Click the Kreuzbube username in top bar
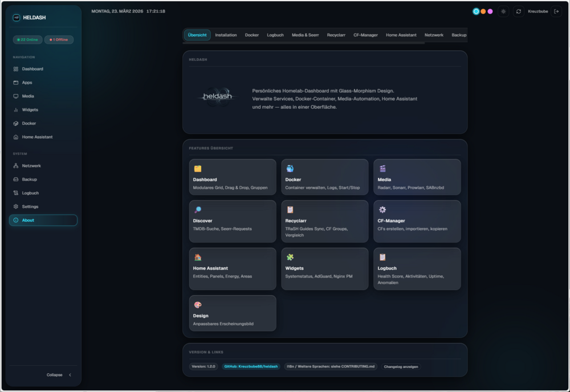 coord(538,11)
